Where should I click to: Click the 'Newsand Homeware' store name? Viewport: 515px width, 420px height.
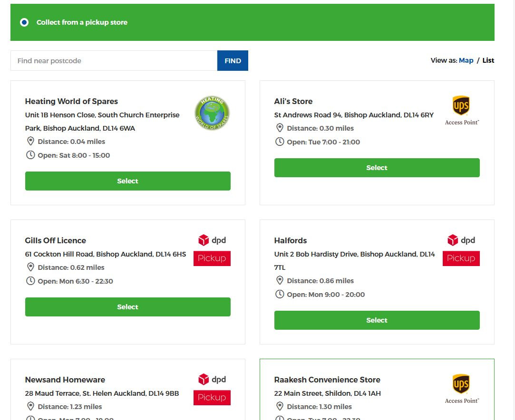coord(65,380)
